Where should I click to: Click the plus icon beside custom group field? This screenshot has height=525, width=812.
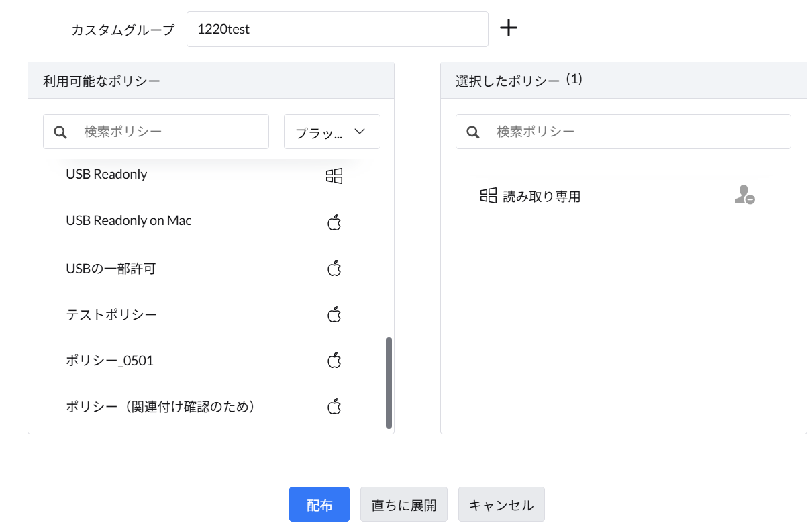click(x=509, y=28)
